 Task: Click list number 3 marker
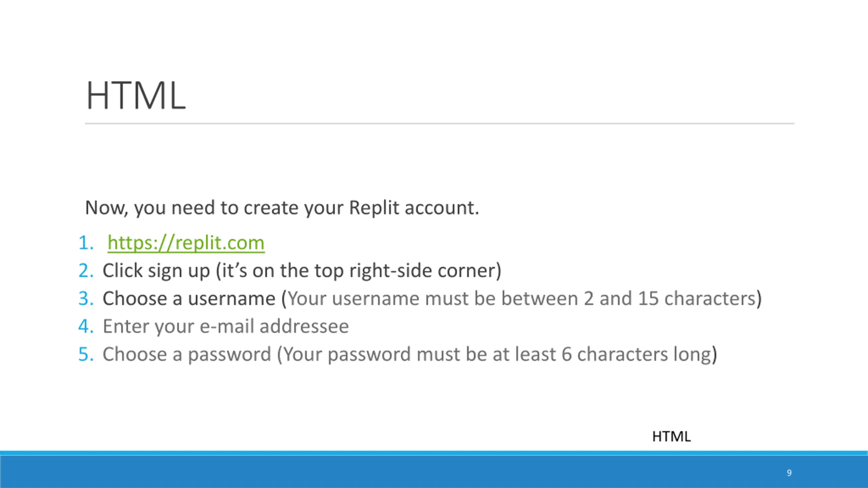tap(86, 299)
